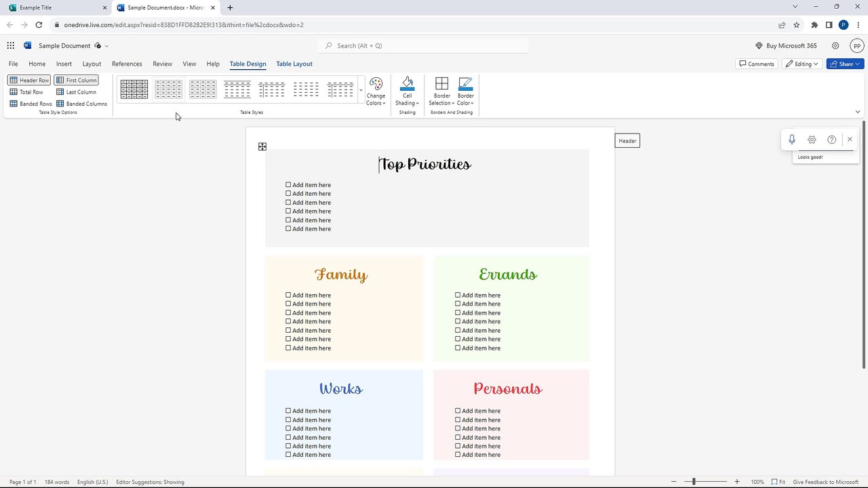
Task: Open the Microsoft app launcher grid
Action: (11, 45)
